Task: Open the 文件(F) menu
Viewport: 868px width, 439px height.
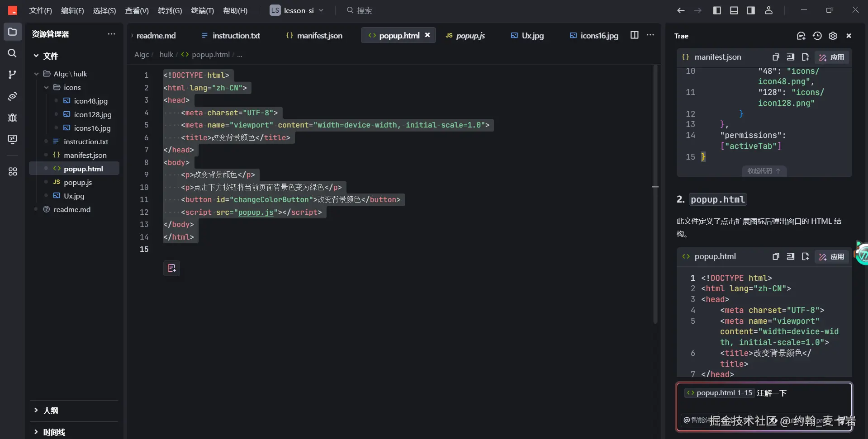Action: tap(41, 10)
